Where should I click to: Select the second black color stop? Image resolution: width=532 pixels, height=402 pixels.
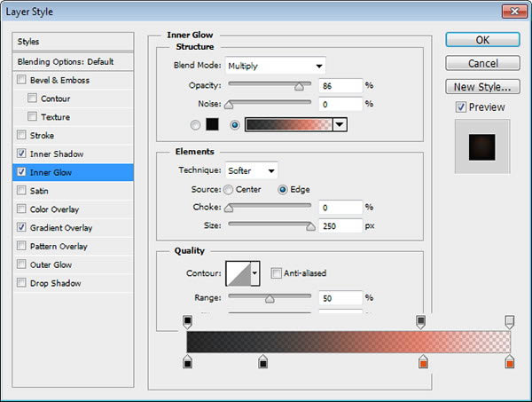[x=263, y=362]
